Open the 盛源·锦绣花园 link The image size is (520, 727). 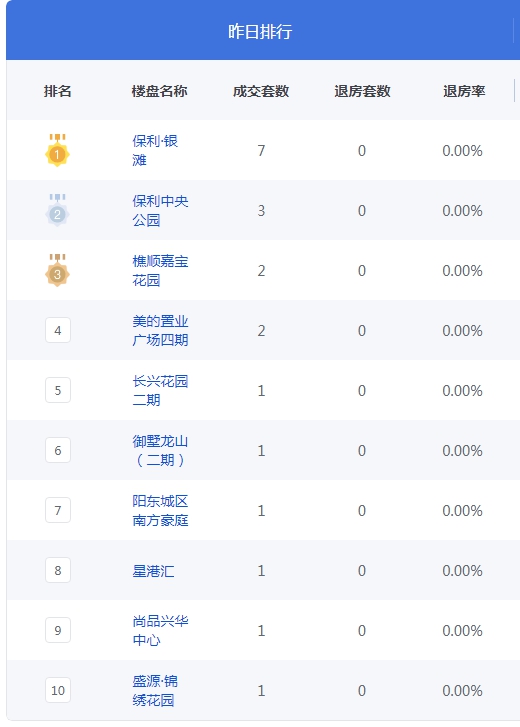155,690
